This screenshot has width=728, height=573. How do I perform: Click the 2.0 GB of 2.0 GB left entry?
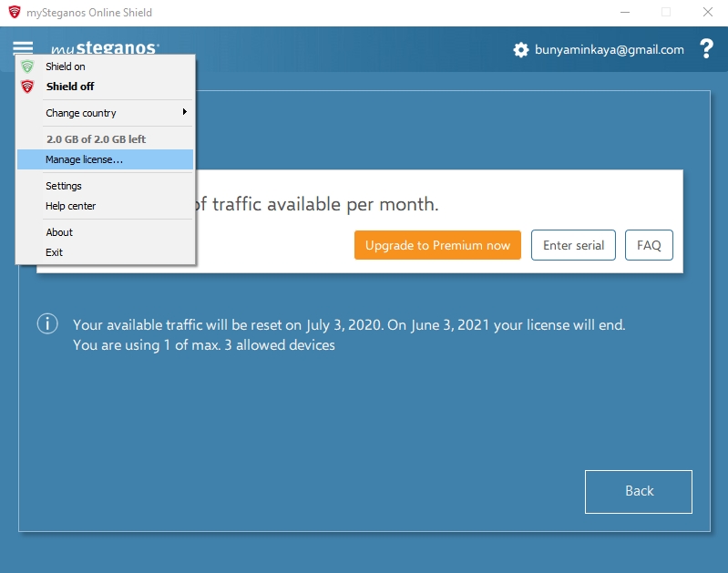point(105,138)
